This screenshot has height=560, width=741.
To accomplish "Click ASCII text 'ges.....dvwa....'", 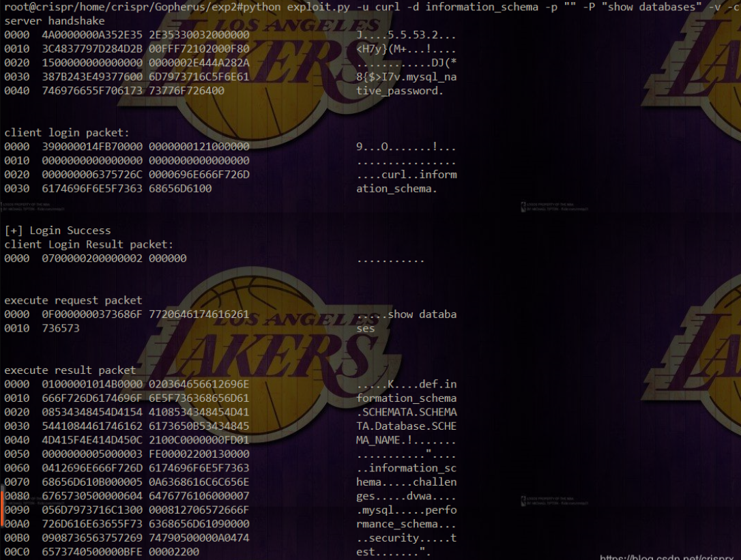I will coord(407,496).
